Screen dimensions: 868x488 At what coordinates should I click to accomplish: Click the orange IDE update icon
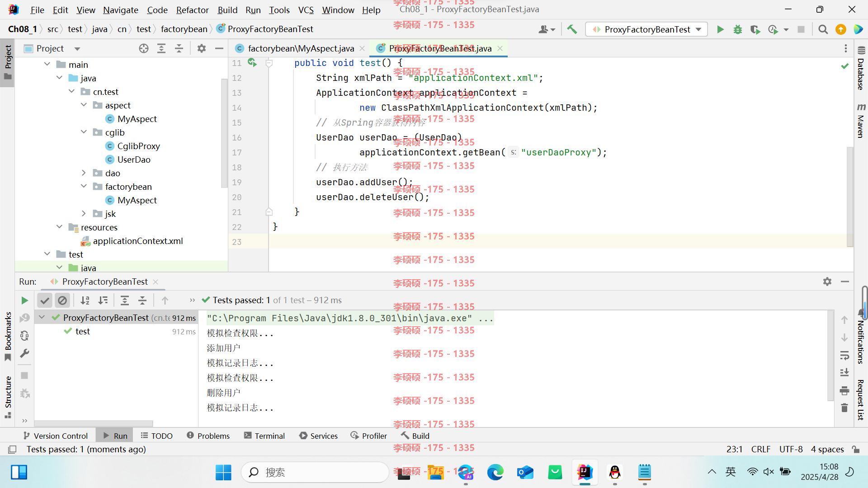[841, 29]
